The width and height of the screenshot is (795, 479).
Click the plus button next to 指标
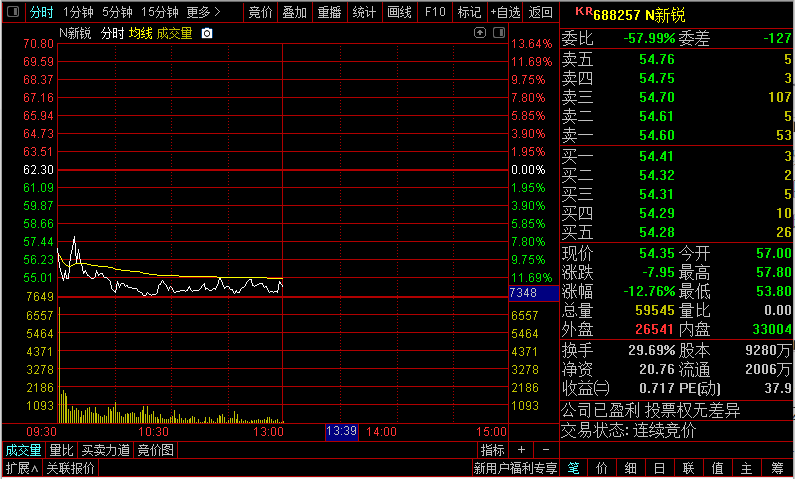(521, 450)
